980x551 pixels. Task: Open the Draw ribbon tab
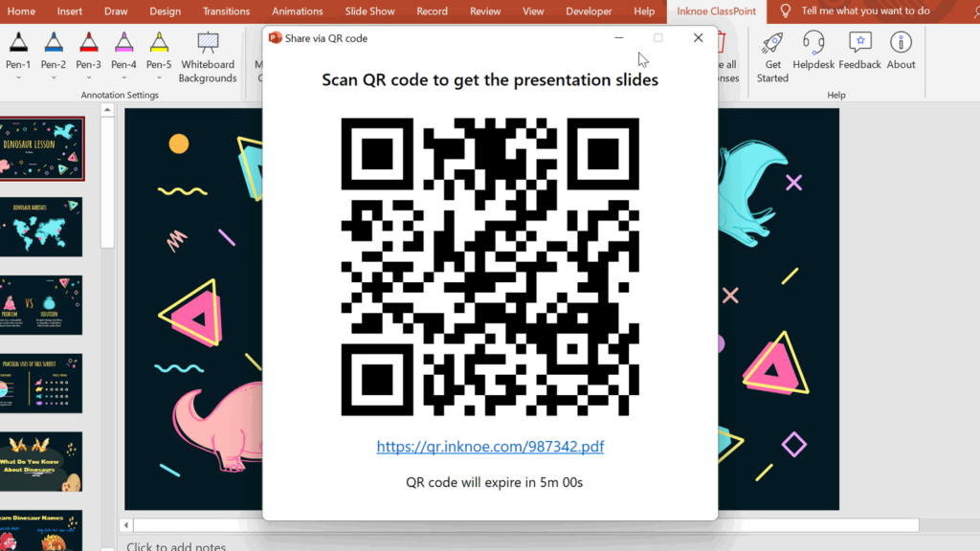click(x=116, y=11)
